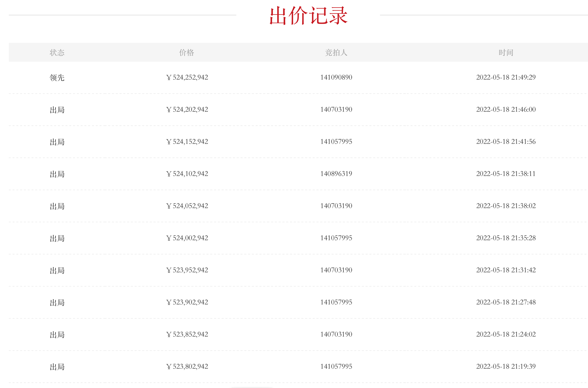Click the timestamp 2022-05-18 21:38:02

click(506, 206)
